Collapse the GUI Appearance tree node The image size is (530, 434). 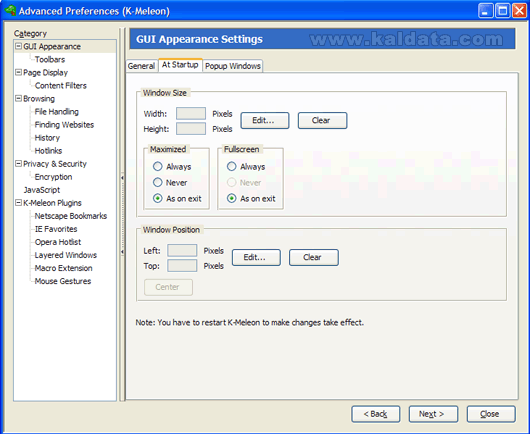18,46
